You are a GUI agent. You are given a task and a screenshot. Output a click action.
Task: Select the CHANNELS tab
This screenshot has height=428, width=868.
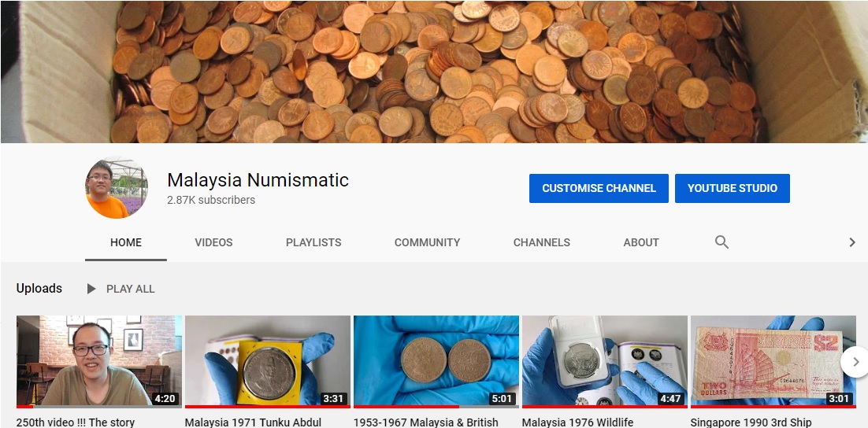pyautogui.click(x=541, y=242)
